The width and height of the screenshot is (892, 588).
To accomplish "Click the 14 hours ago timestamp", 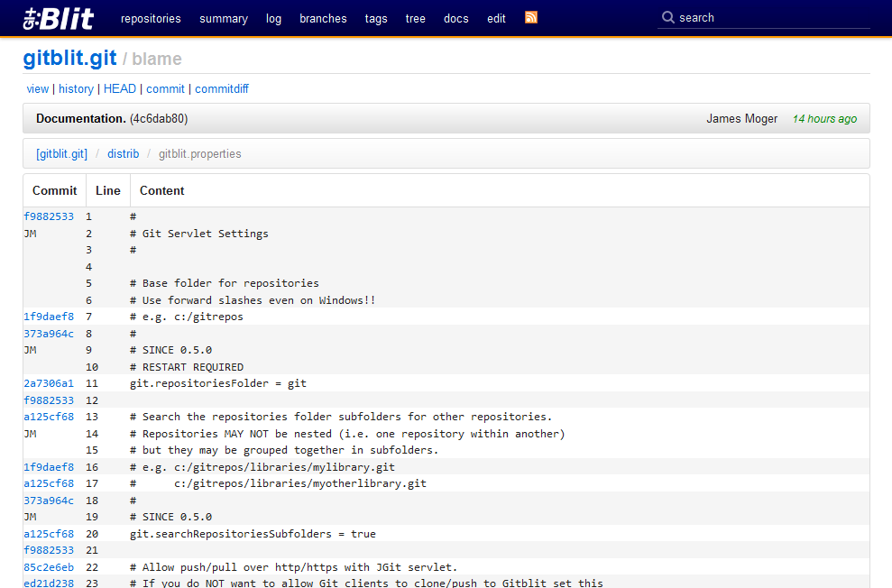I will pyautogui.click(x=824, y=118).
